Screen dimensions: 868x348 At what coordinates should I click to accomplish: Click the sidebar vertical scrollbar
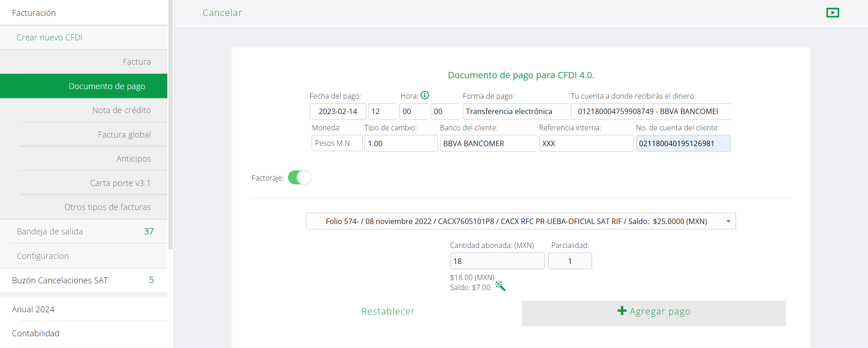point(171,124)
